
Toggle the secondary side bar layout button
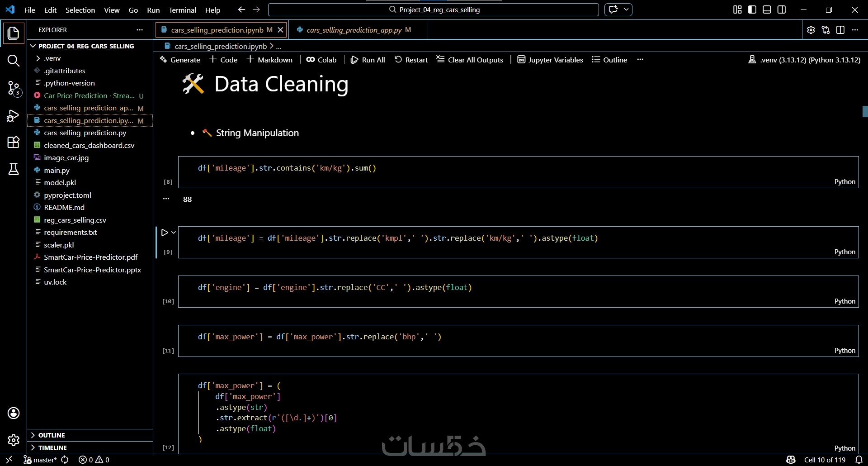coord(782,10)
